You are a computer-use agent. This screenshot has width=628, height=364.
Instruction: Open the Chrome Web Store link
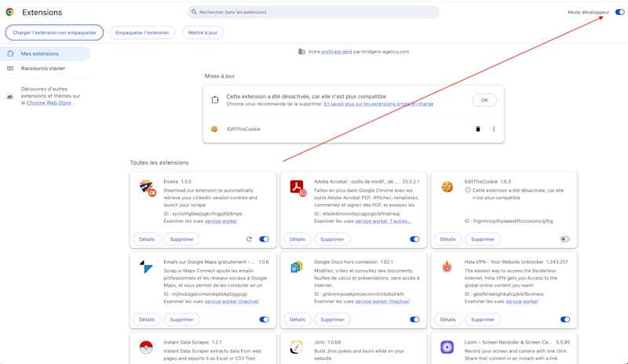point(49,103)
